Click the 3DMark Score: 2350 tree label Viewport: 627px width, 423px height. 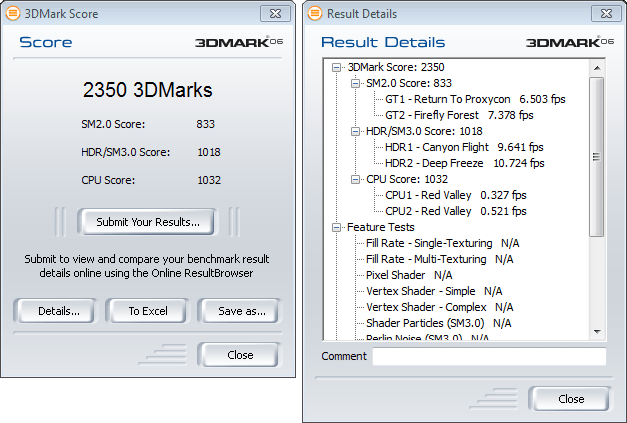coord(396,67)
